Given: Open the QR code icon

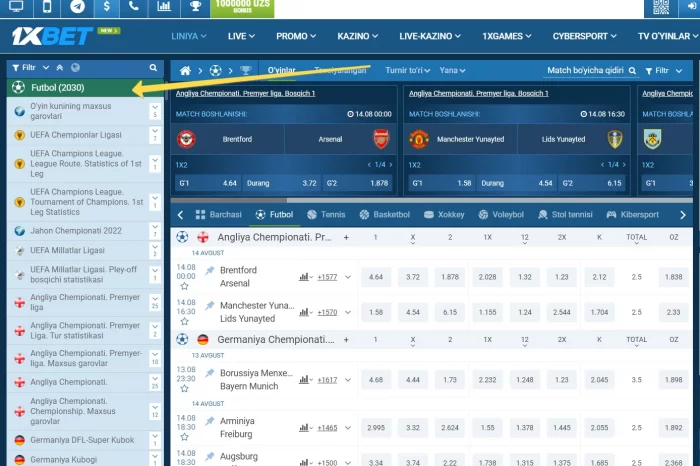Looking at the screenshot, I should 661,7.
